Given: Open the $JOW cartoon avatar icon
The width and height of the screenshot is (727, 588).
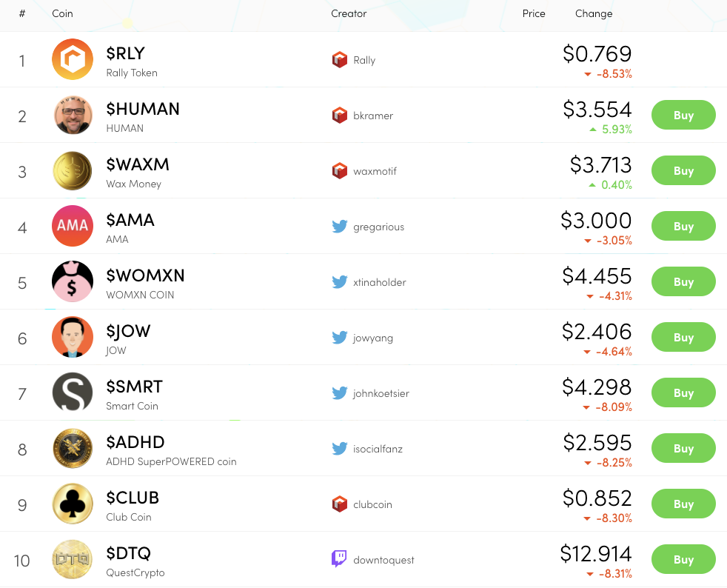Looking at the screenshot, I should coord(73,338).
